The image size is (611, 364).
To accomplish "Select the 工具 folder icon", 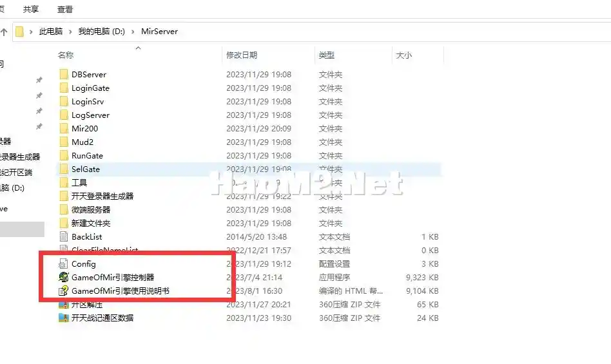I will pyautogui.click(x=64, y=182).
